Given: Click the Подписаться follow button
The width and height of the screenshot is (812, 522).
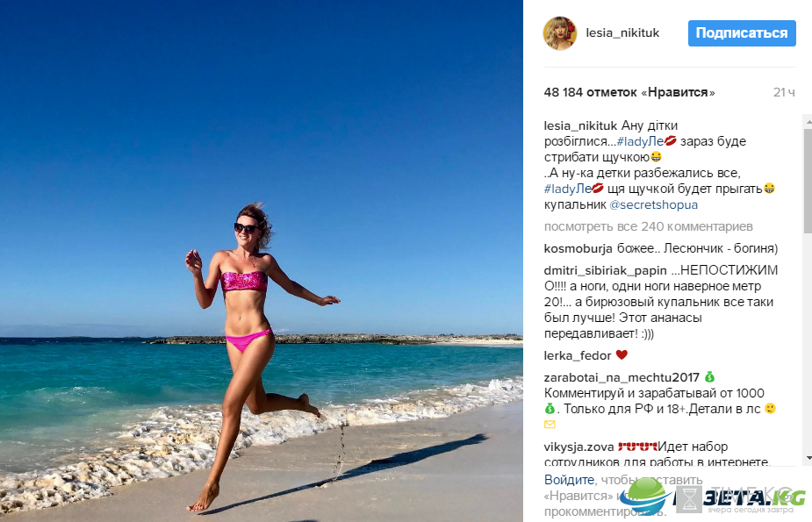Looking at the screenshot, I should point(742,33).
